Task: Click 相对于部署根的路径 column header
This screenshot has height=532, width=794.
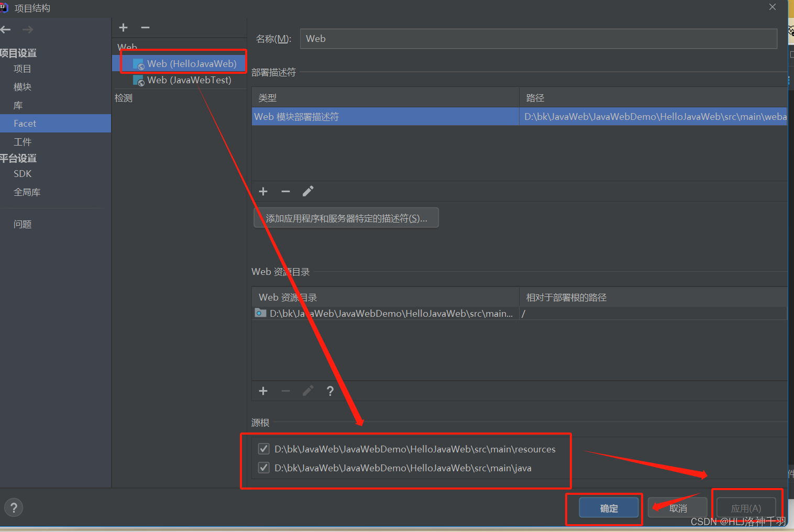Action: pyautogui.click(x=654, y=297)
